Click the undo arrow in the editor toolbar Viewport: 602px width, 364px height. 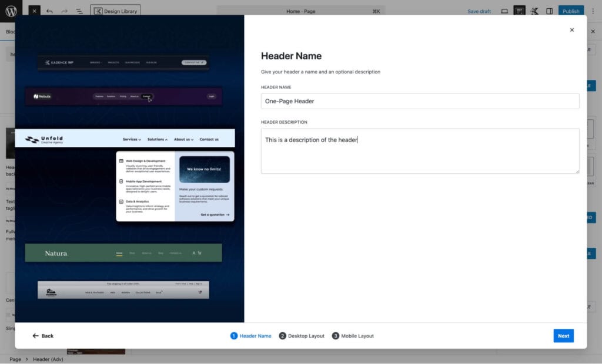(x=49, y=11)
